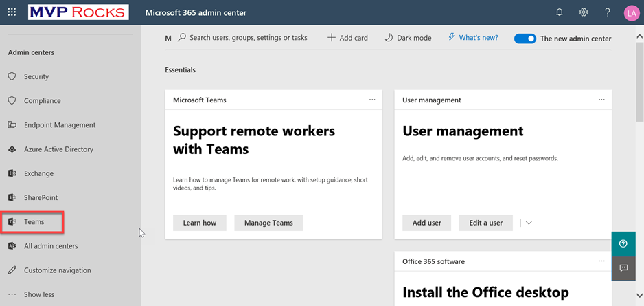This screenshot has width=644, height=306.
Task: Open Microsoft Teams card more options
Action: tap(372, 100)
